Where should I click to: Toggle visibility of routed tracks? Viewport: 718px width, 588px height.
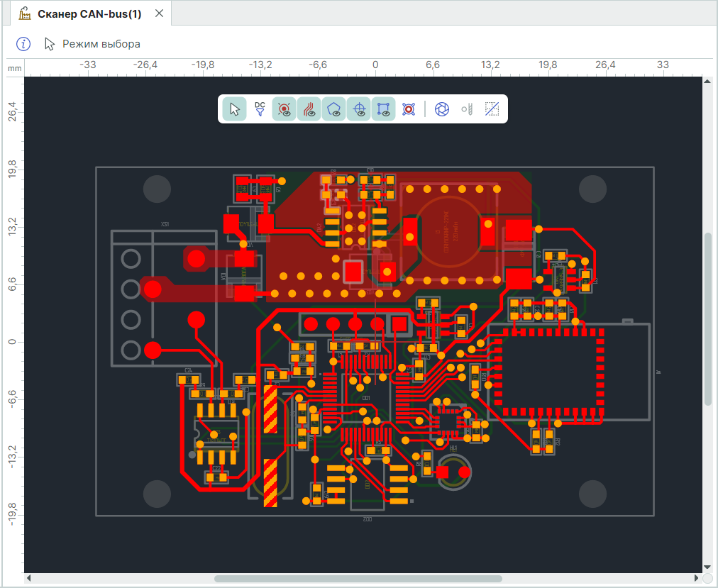click(309, 109)
